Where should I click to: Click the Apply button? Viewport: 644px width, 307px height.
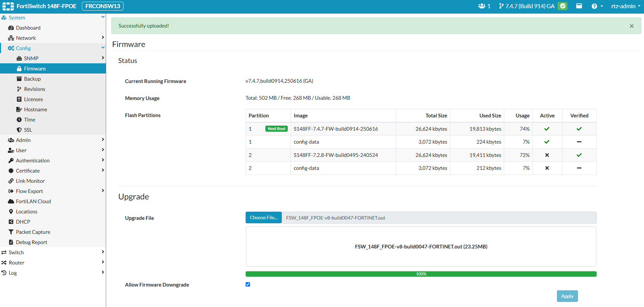point(567,296)
